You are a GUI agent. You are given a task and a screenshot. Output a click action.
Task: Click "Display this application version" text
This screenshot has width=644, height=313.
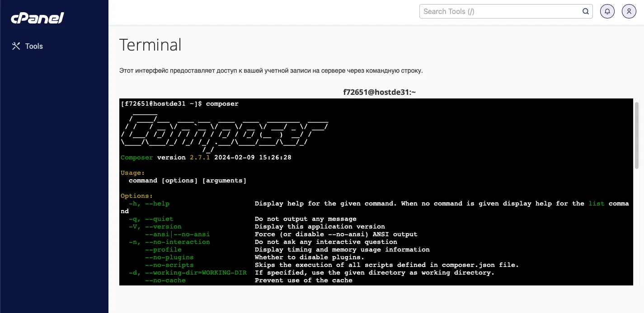(320, 227)
